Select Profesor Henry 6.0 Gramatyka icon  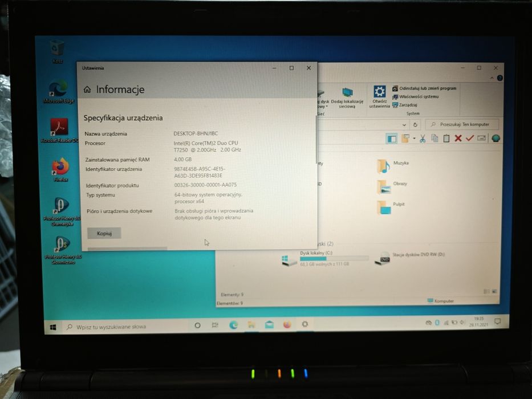[62, 211]
